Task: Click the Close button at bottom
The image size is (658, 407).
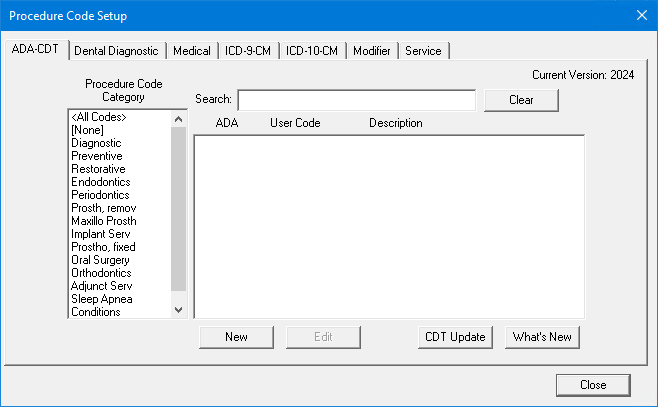Action: [593, 384]
